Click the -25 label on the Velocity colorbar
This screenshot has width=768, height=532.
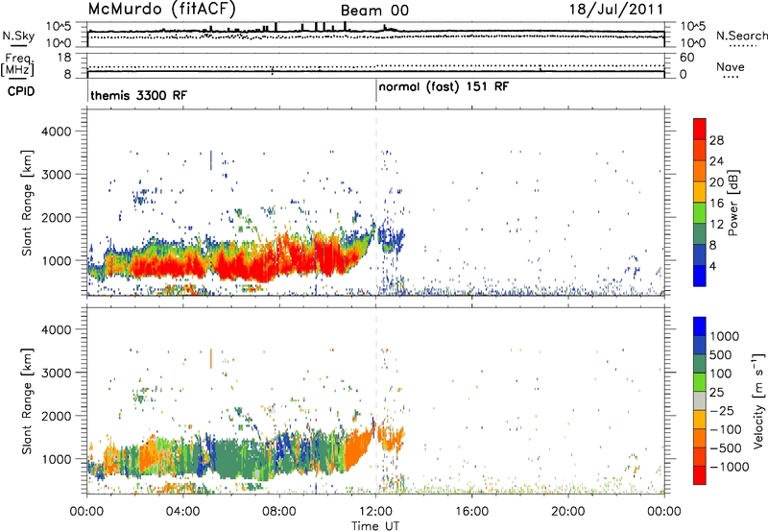[x=725, y=410]
